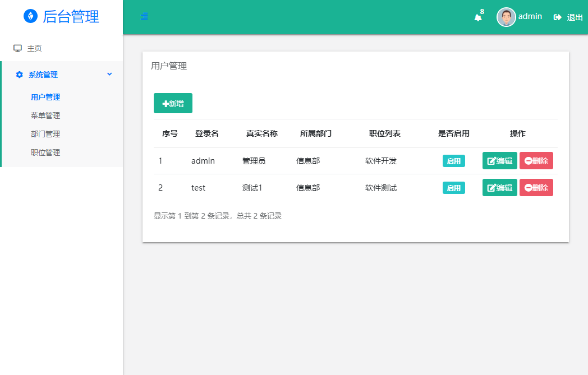Click the 退出 logout icon
Viewport: 588px width, 375px height.
558,17
